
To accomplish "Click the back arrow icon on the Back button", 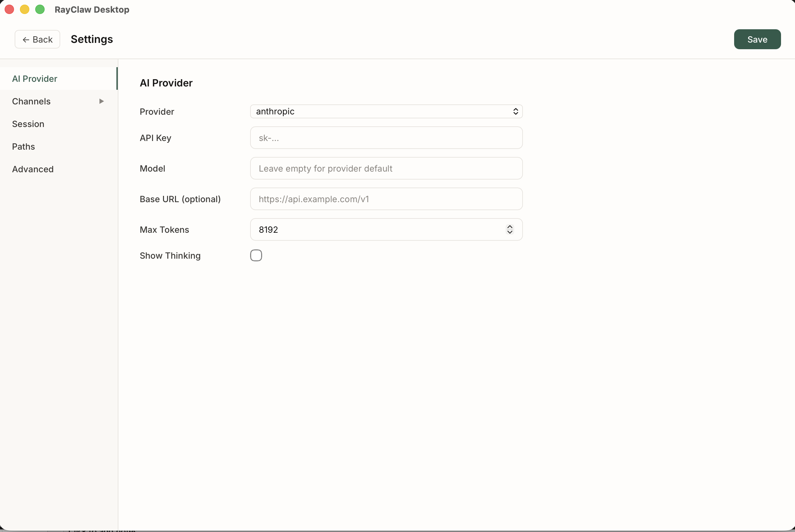I will coord(26,39).
